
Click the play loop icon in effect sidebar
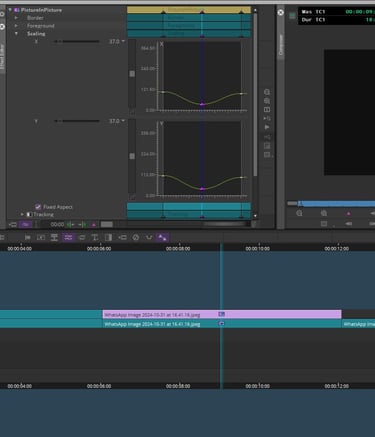[x=267, y=118]
